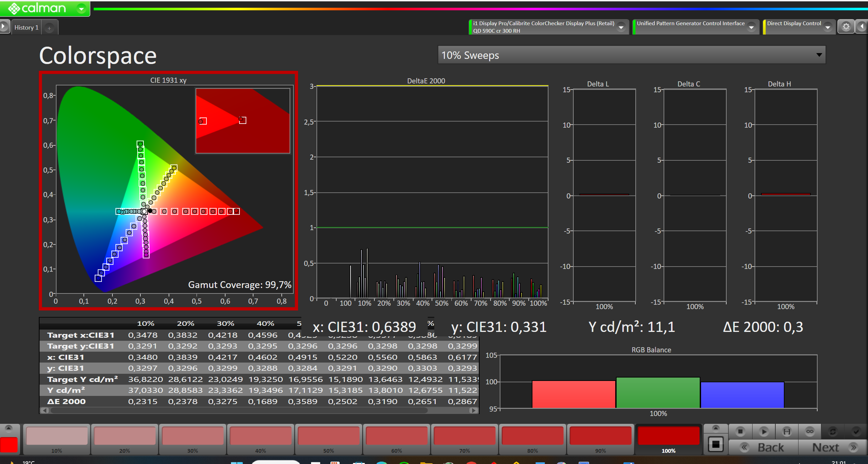Click the 30% column header in table
The width and height of the screenshot is (868, 464).
click(x=226, y=323)
